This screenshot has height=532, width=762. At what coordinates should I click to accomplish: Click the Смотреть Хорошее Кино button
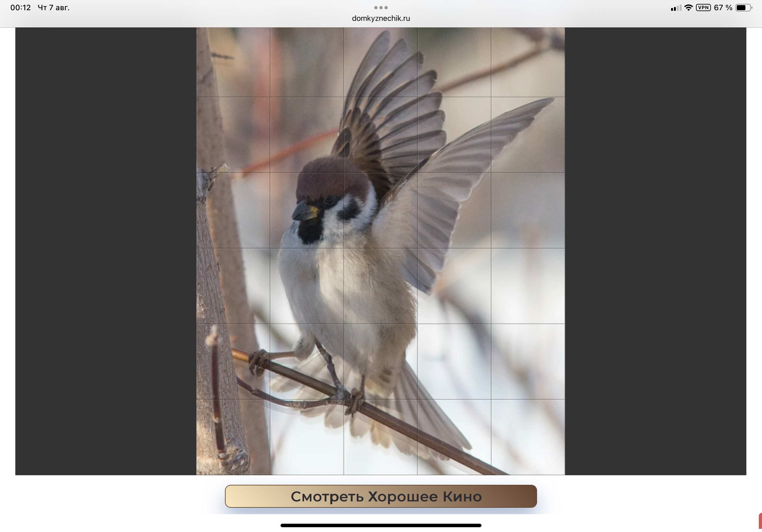pos(381,496)
